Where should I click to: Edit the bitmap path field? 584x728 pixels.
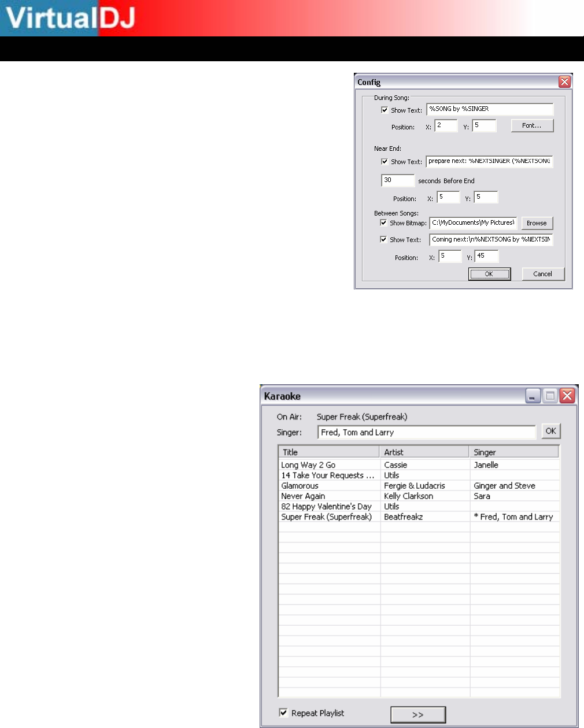(x=474, y=223)
